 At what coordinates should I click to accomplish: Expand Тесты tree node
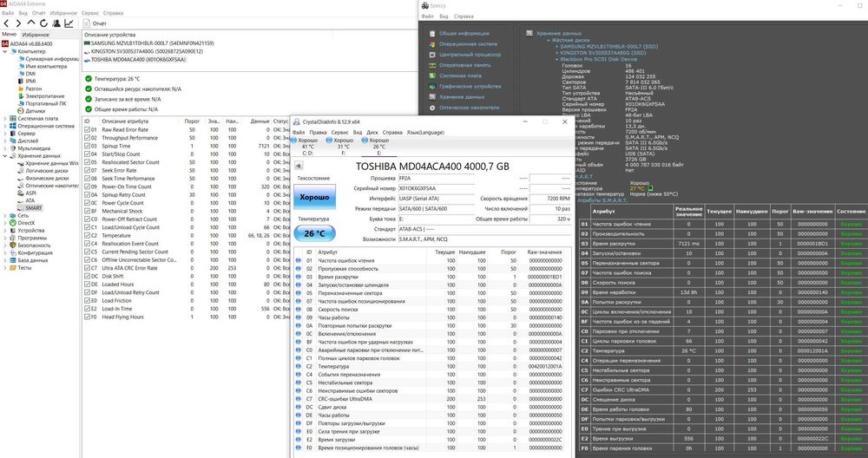pyautogui.click(x=5, y=268)
